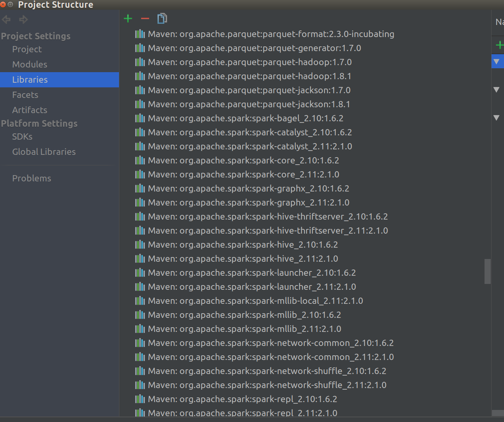Viewport: 504px width, 422px height.
Task: Click the horizontal scrollbar thumb at bottom right
Action: [498, 413]
